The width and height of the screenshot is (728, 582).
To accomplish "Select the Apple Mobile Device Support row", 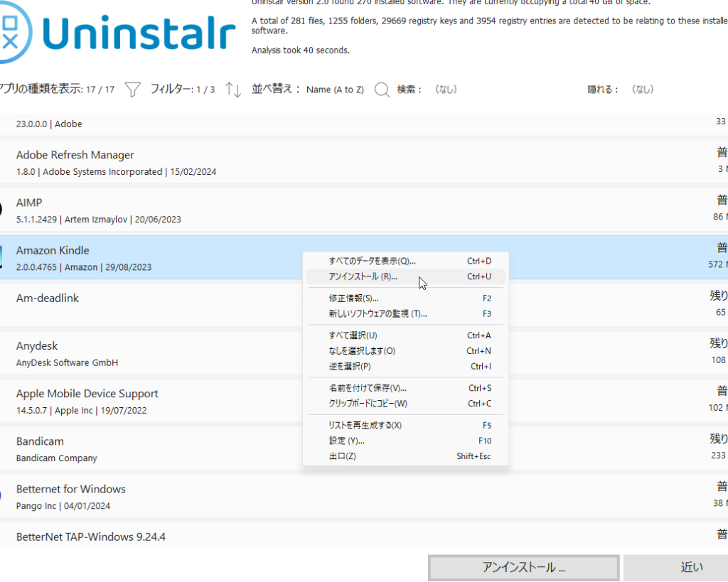I will [364, 401].
